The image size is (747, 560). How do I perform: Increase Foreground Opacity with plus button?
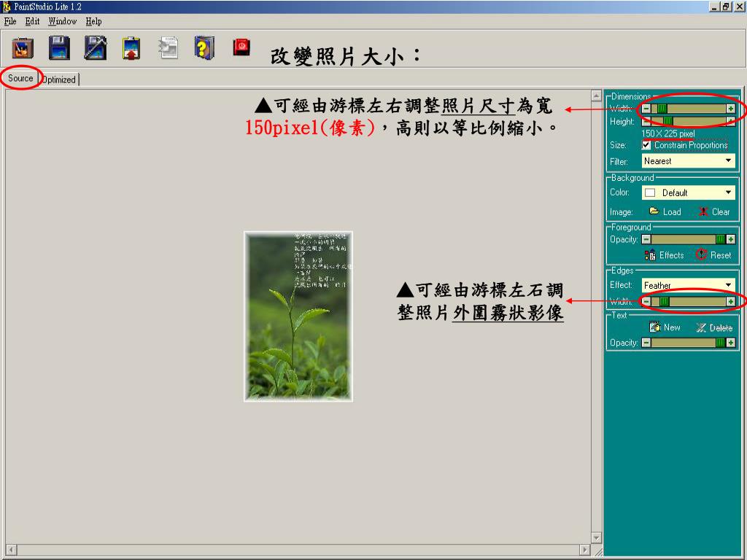731,239
